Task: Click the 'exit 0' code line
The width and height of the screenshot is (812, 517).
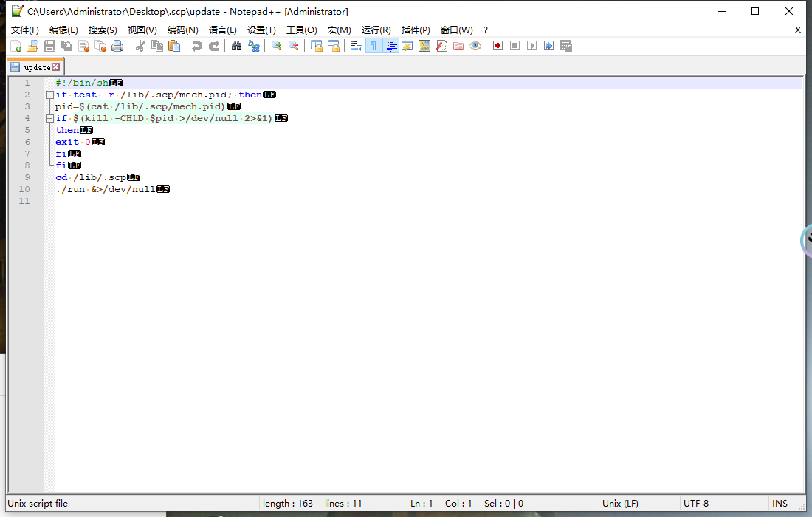Action: pos(73,142)
